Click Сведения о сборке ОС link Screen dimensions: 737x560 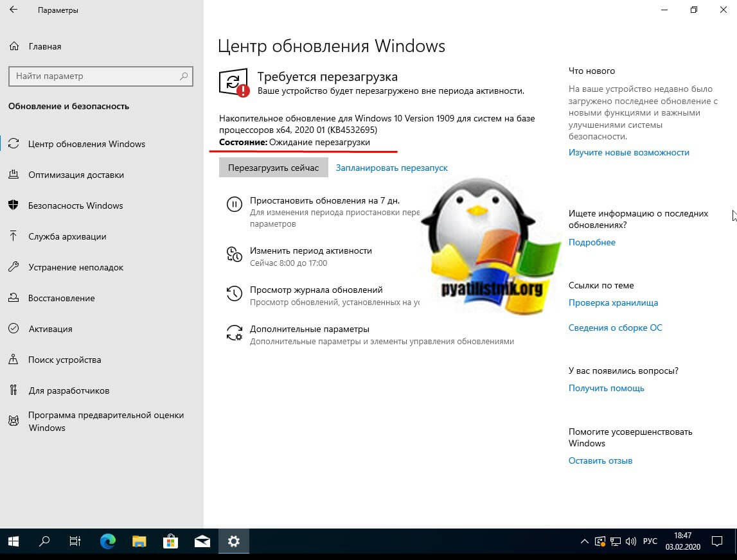pyautogui.click(x=615, y=328)
